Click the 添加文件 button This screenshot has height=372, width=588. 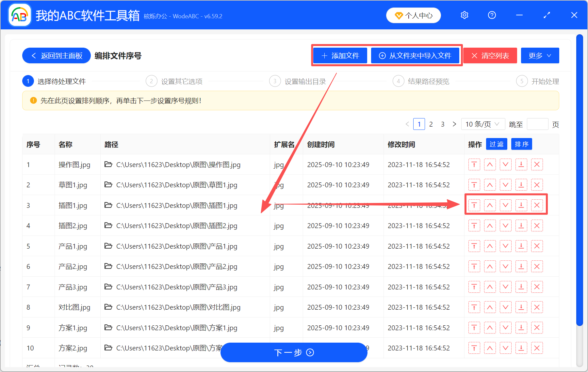(340, 56)
